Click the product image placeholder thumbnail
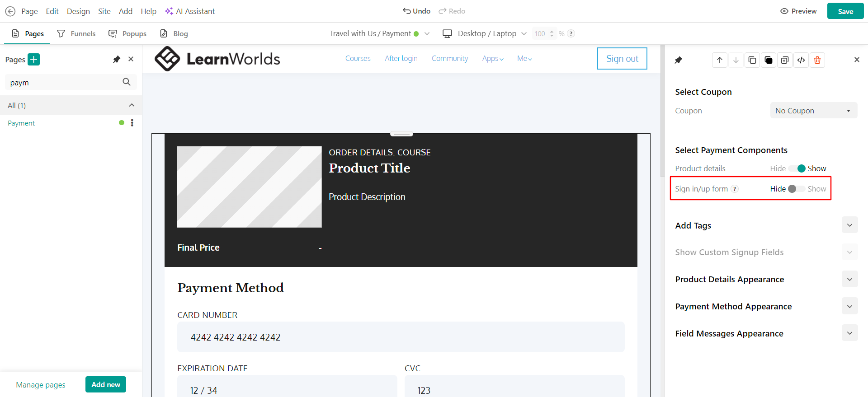The image size is (868, 397). coord(250,187)
